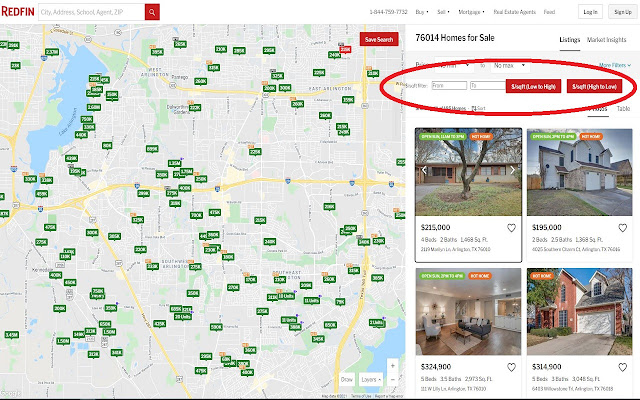640x400 pixels.
Task: Focus the $/sqft To input field
Action: point(487,86)
